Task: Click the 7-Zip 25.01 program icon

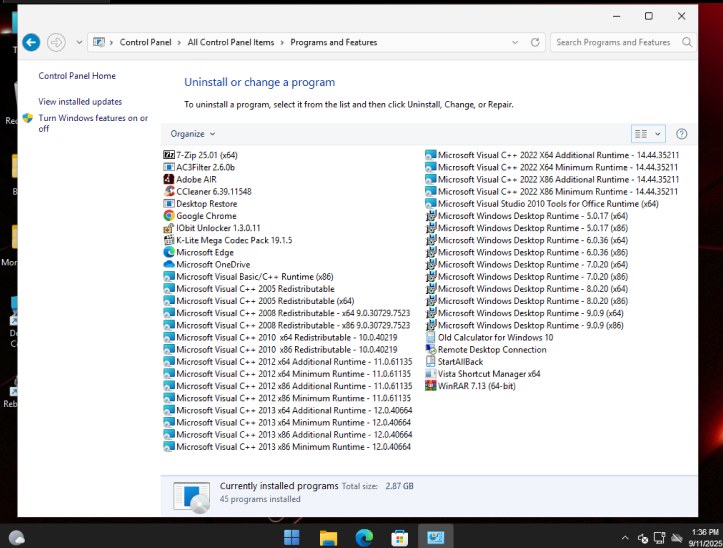Action: tap(169, 155)
